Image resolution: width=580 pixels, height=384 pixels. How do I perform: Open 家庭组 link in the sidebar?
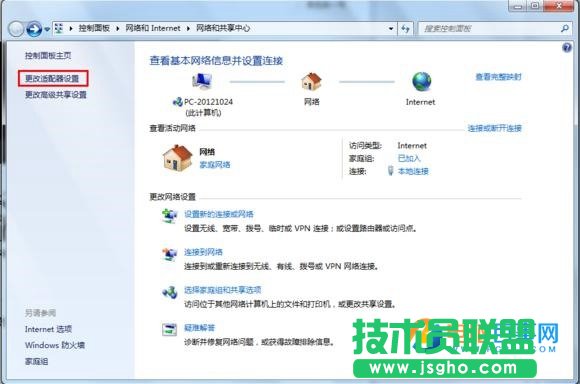36,361
